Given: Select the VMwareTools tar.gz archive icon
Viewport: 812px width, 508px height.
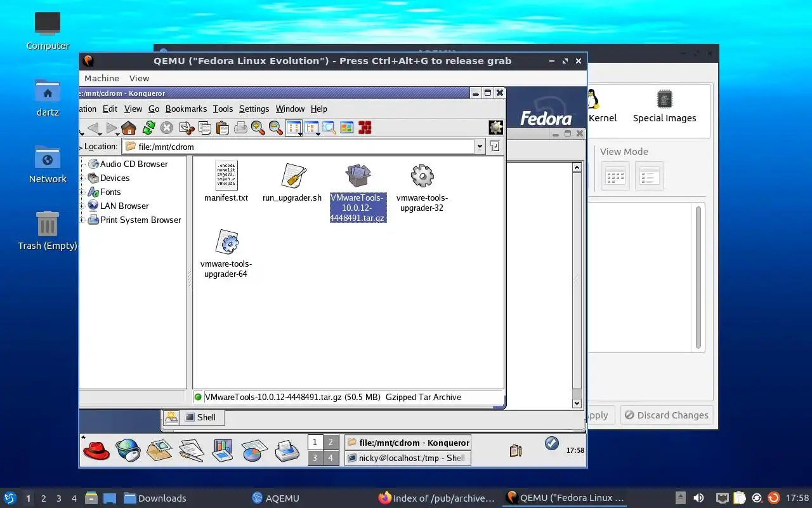Looking at the screenshot, I should pos(358,176).
